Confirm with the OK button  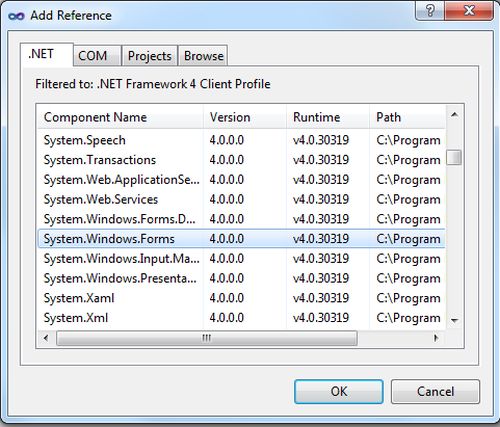pos(339,391)
